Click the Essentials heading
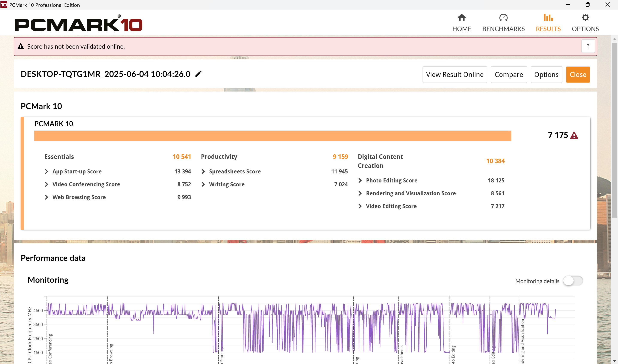This screenshot has height=364, width=618. click(x=59, y=157)
